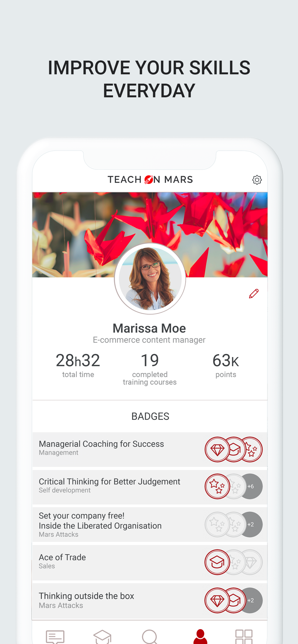Open the messages tab in bottom bar
Screen dimensions: 298x644
coord(55,637)
